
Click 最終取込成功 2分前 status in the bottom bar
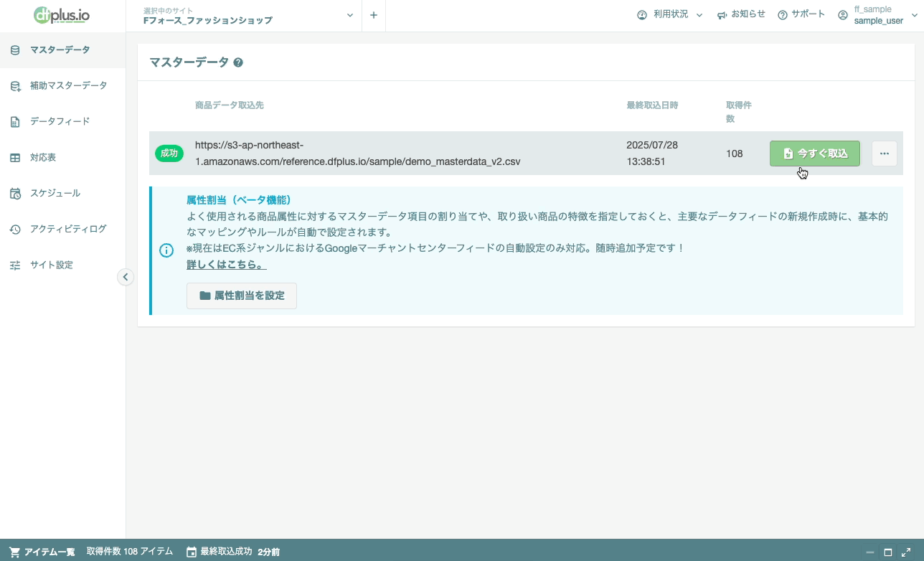(x=233, y=552)
